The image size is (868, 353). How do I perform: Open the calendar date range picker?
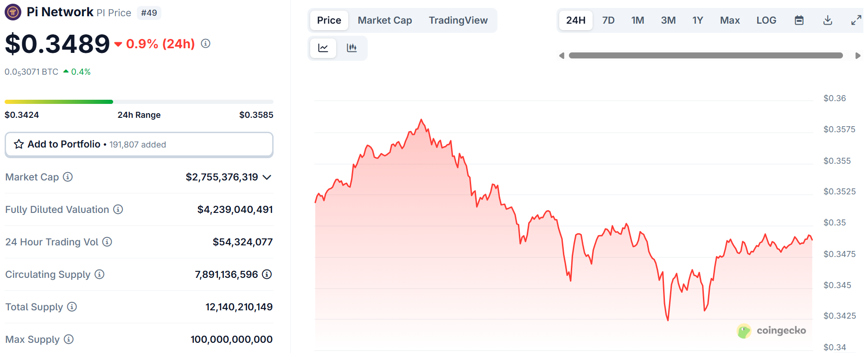(798, 20)
